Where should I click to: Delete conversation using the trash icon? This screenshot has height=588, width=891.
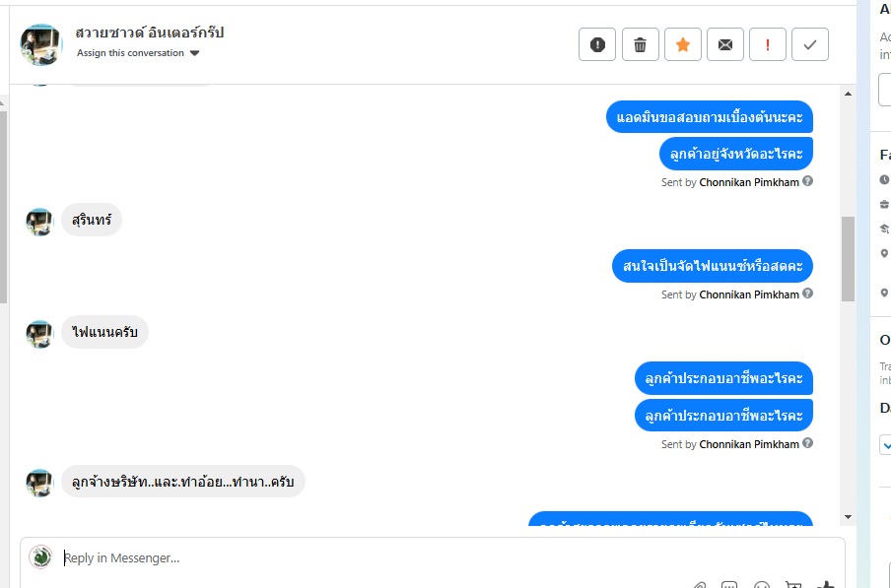pyautogui.click(x=641, y=44)
